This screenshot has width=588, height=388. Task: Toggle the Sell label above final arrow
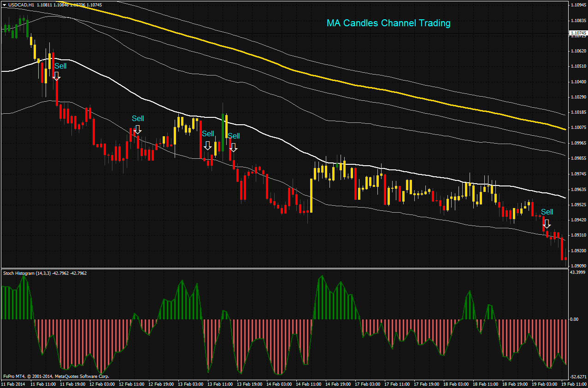tap(547, 212)
